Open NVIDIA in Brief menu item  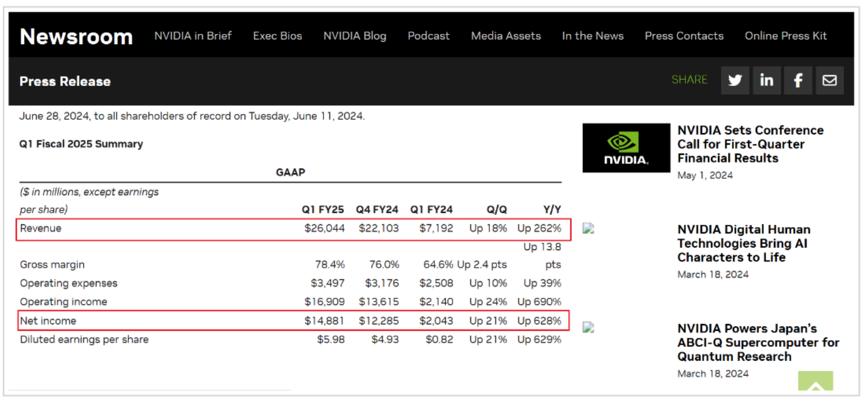(193, 36)
